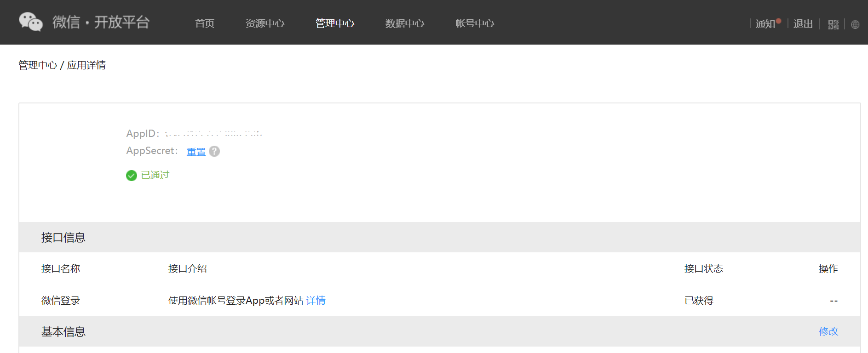
Task: Click the question mark help icon beside 重置
Action: pyautogui.click(x=214, y=151)
